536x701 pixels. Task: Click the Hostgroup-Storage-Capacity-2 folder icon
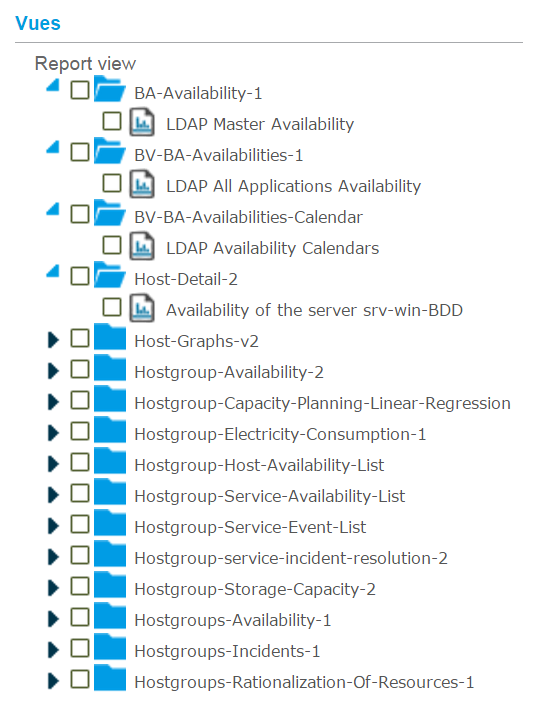tap(110, 585)
